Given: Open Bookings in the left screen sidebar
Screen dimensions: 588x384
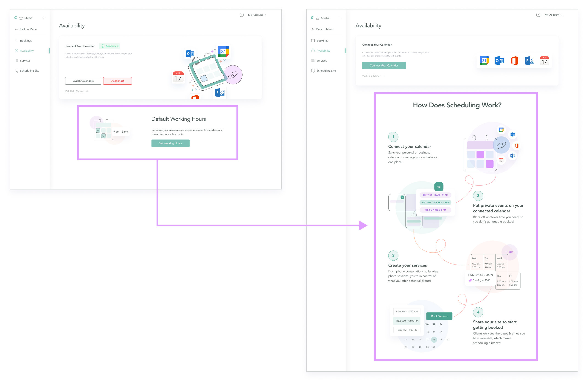Looking at the screenshot, I should point(26,41).
